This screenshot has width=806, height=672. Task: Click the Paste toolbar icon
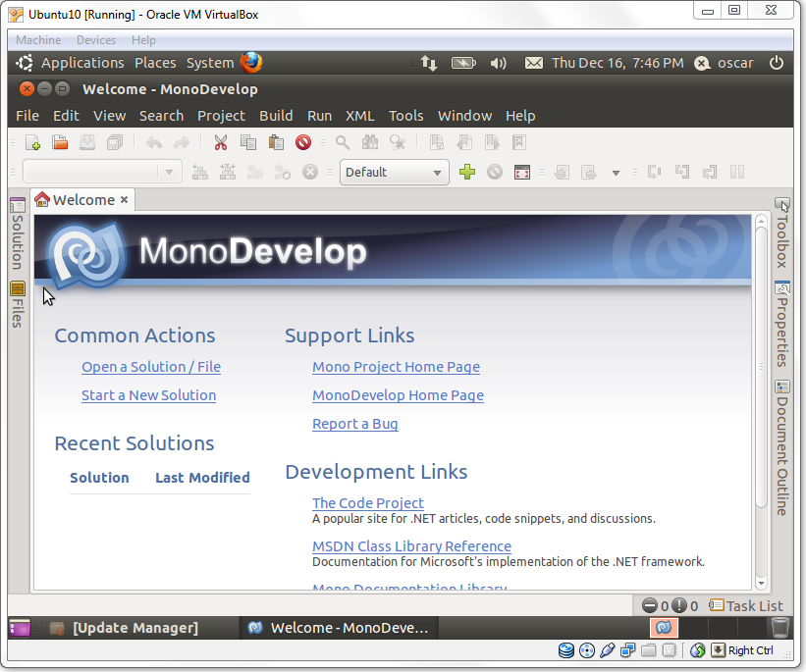[276, 142]
